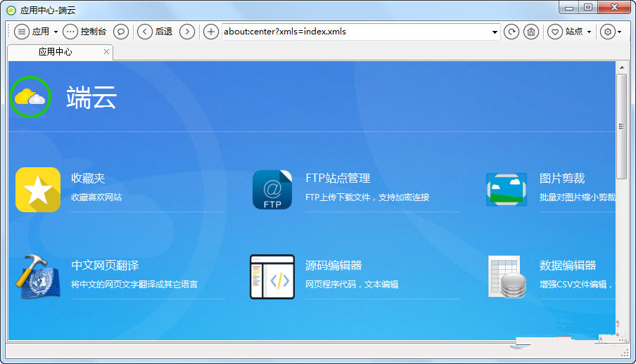Open the chat bubble icon in toolbar

click(121, 32)
